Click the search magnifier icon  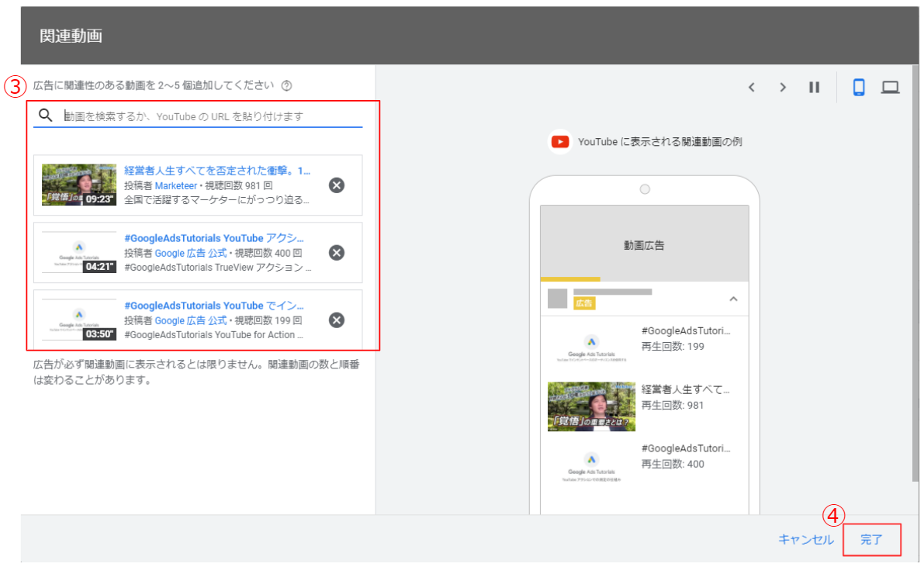pyautogui.click(x=46, y=116)
